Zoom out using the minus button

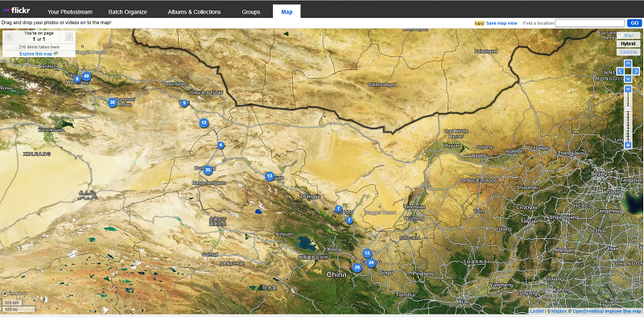[628, 89]
